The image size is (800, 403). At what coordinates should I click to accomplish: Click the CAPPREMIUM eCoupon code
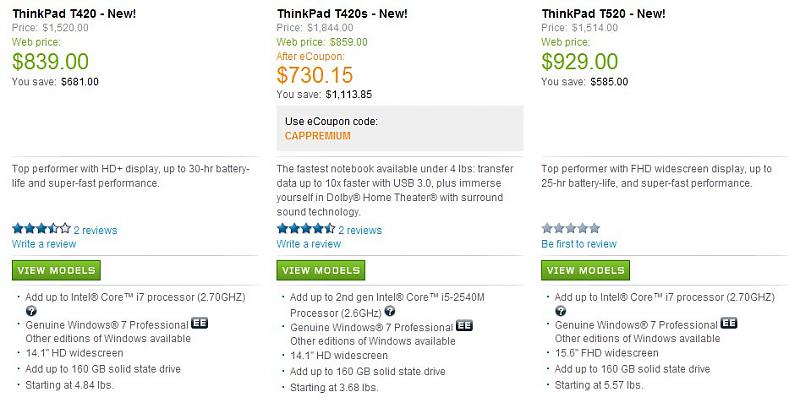pos(320,135)
